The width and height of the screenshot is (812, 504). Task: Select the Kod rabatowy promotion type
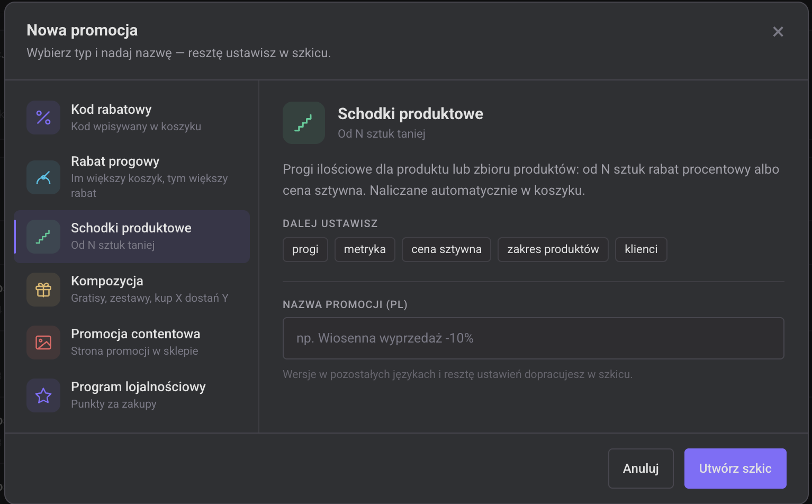pyautogui.click(x=132, y=118)
